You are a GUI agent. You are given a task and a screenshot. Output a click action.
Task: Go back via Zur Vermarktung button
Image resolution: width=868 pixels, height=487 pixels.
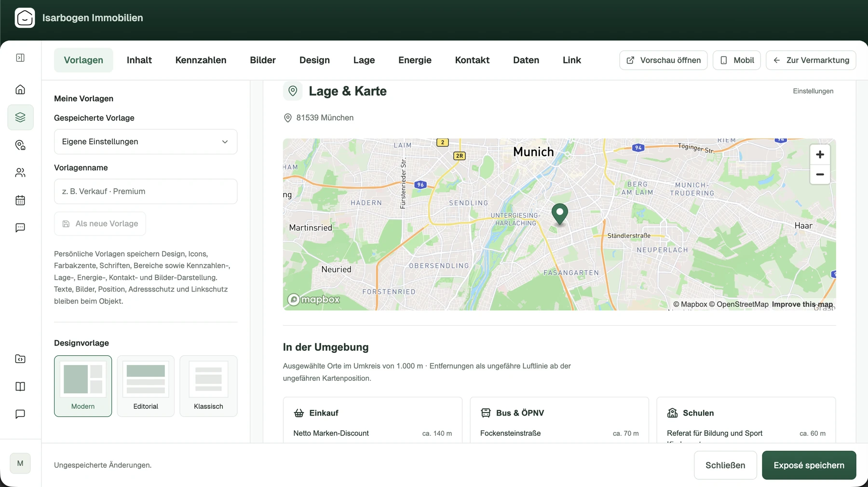[x=811, y=60]
